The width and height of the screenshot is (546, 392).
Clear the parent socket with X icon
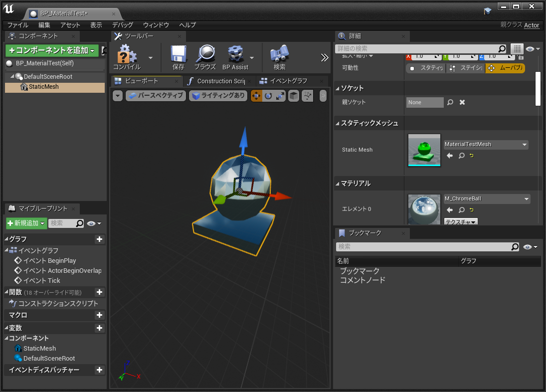click(462, 102)
